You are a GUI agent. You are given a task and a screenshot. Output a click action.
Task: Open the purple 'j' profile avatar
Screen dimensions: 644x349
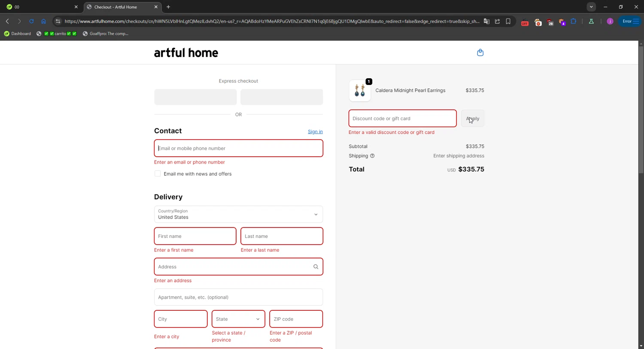point(610,21)
